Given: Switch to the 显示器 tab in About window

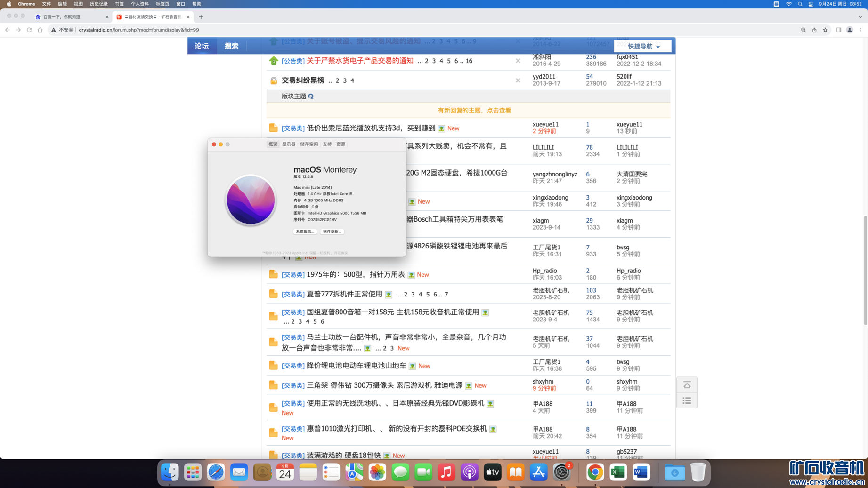Looking at the screenshot, I should pos(289,144).
